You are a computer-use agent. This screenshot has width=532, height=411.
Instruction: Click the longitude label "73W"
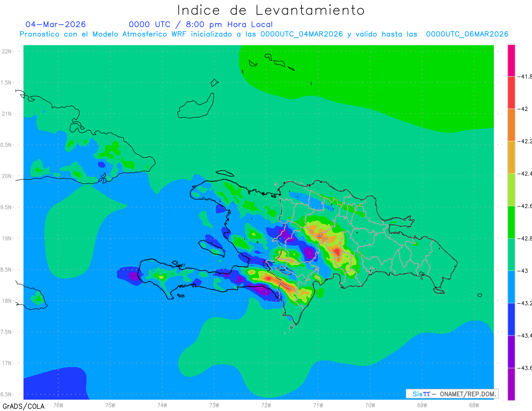214,405
